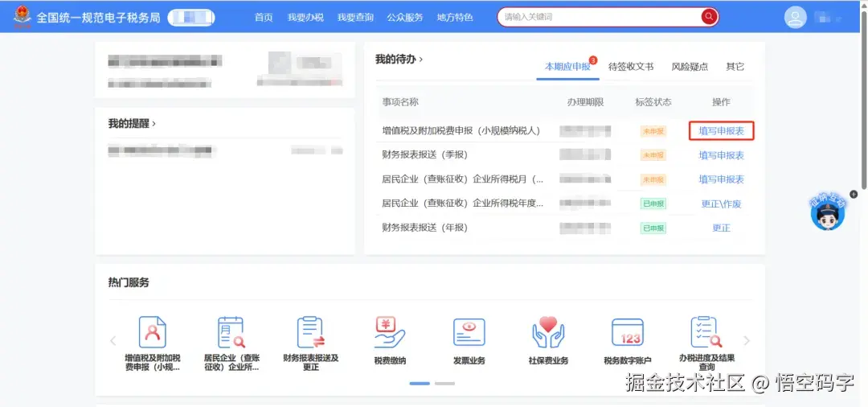
Task: Open the 办税进度及结果查询 service icon
Action: tap(706, 332)
